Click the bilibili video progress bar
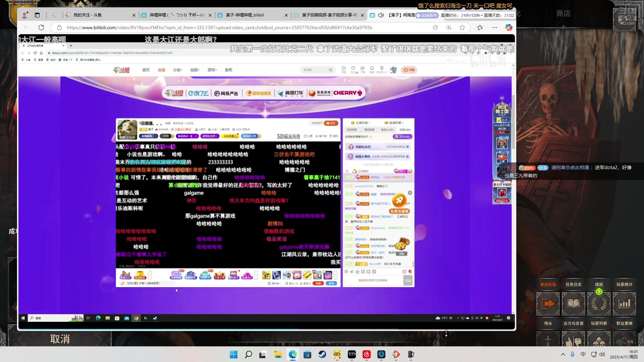Viewport: 644px width, 362px height. point(267,329)
